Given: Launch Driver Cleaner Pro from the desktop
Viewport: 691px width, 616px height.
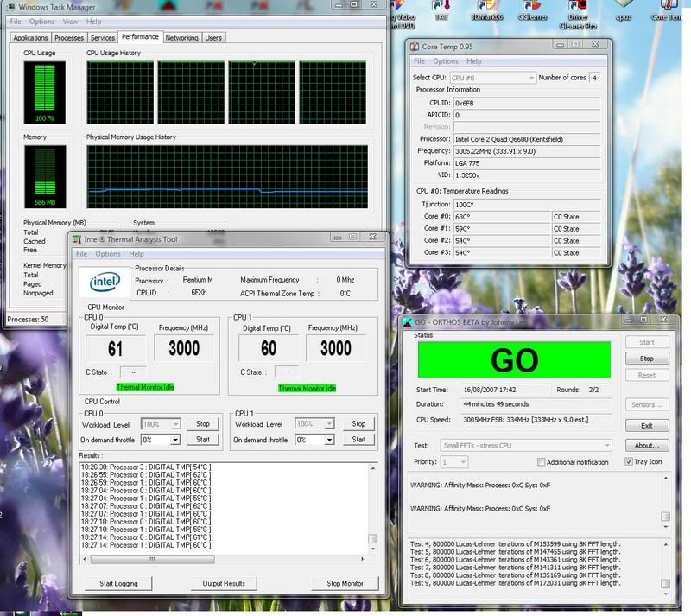Looking at the screenshot, I should (578, 15).
